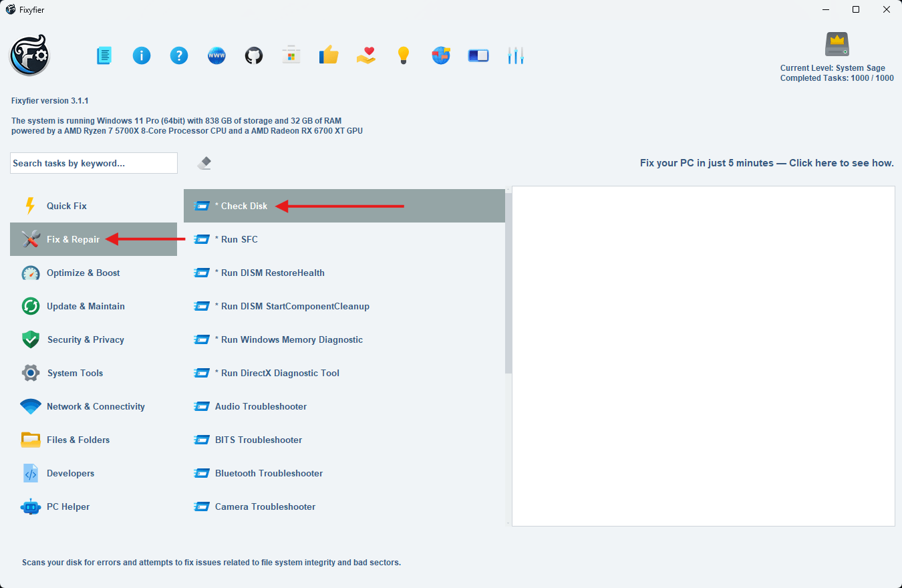
Task: Click the Fix & Repair tools icon
Action: tap(31, 239)
